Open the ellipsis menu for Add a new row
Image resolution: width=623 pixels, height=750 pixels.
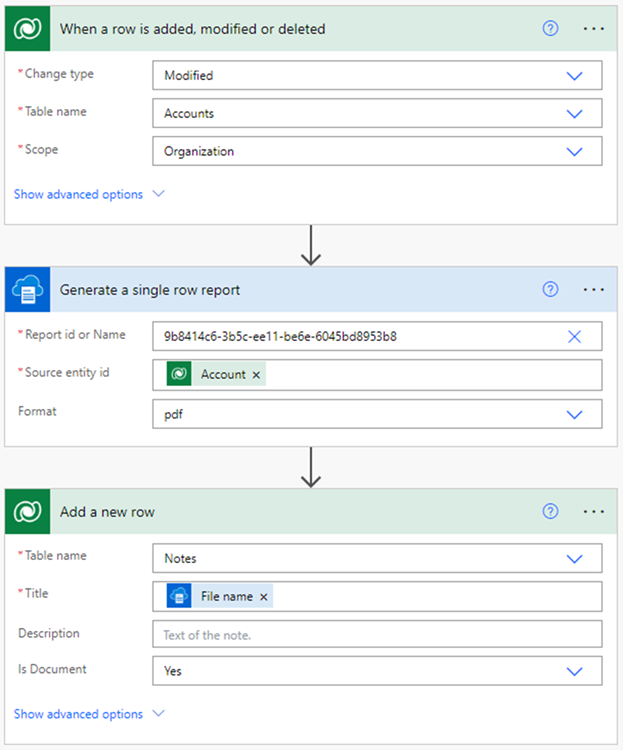(593, 511)
